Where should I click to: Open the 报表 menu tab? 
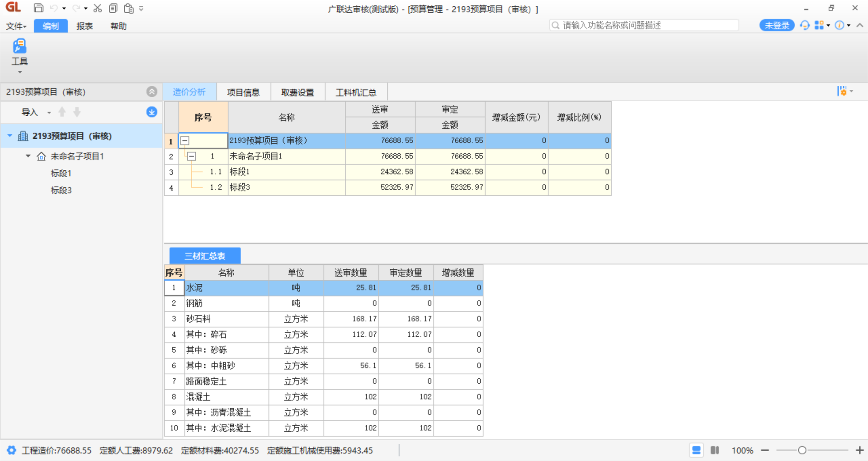coord(85,26)
